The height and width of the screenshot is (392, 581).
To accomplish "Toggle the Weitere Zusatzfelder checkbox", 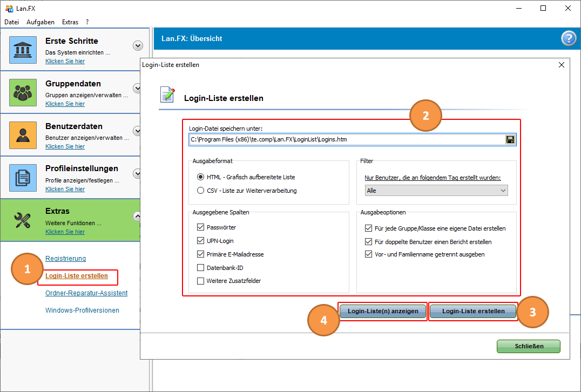I will pyautogui.click(x=201, y=281).
